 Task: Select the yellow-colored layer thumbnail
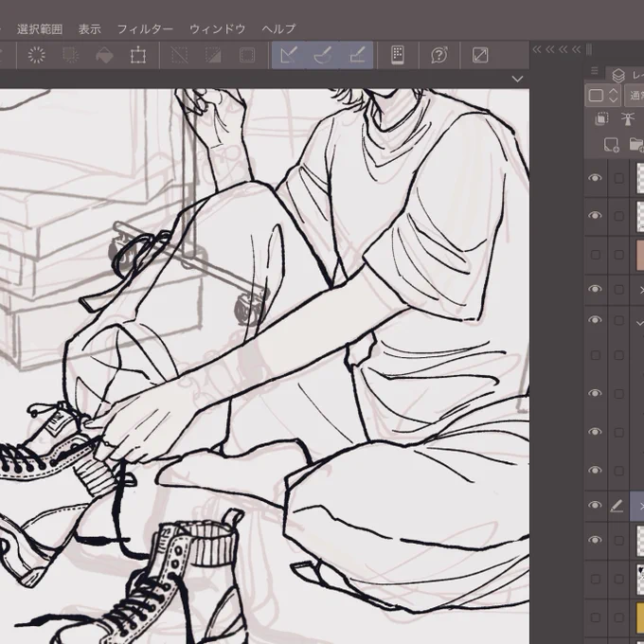point(640,617)
